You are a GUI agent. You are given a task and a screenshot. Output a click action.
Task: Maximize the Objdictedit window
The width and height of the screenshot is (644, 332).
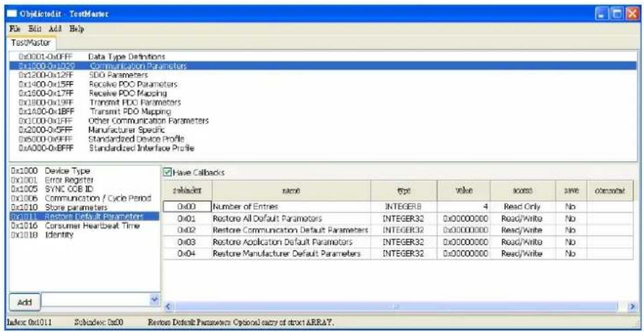[x=615, y=15]
